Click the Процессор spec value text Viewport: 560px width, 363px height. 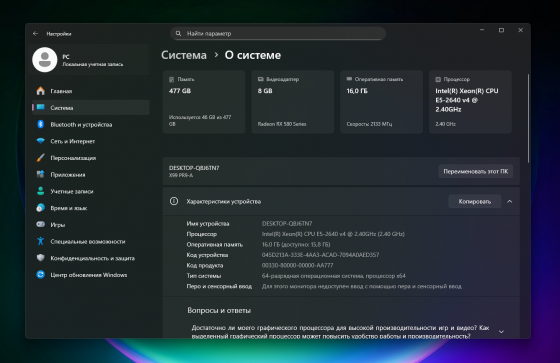click(333, 234)
